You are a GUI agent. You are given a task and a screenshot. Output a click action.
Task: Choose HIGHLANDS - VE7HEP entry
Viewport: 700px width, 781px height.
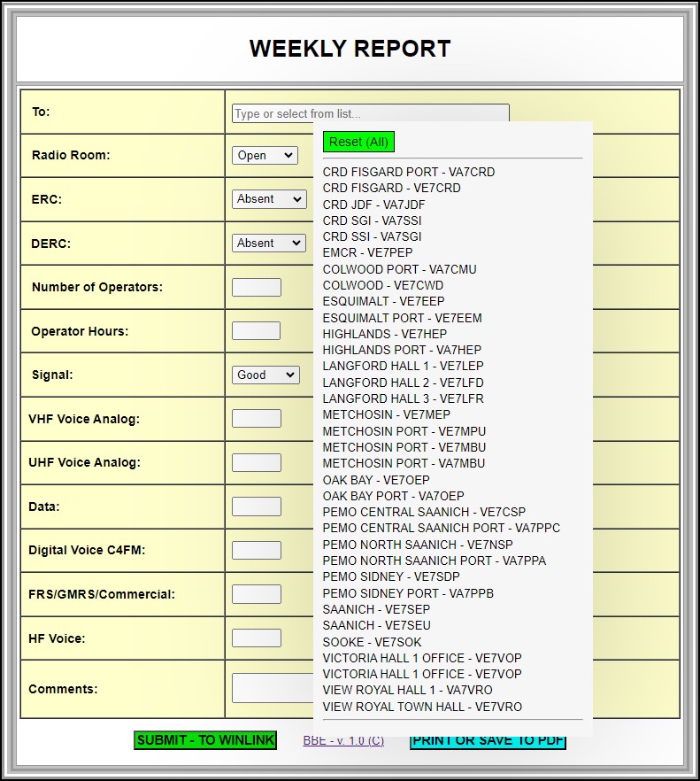pos(384,334)
